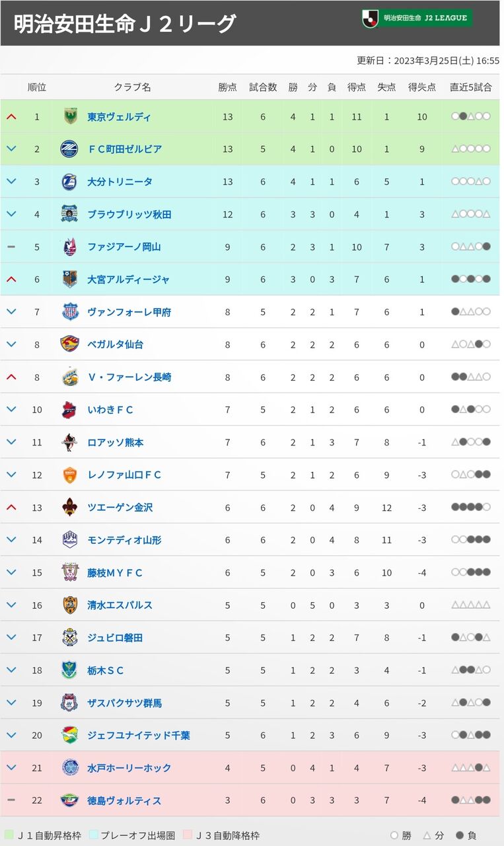This screenshot has height=846, width=504.
Task: Click the Tokyo Verdy club crest icon
Action: (x=70, y=116)
